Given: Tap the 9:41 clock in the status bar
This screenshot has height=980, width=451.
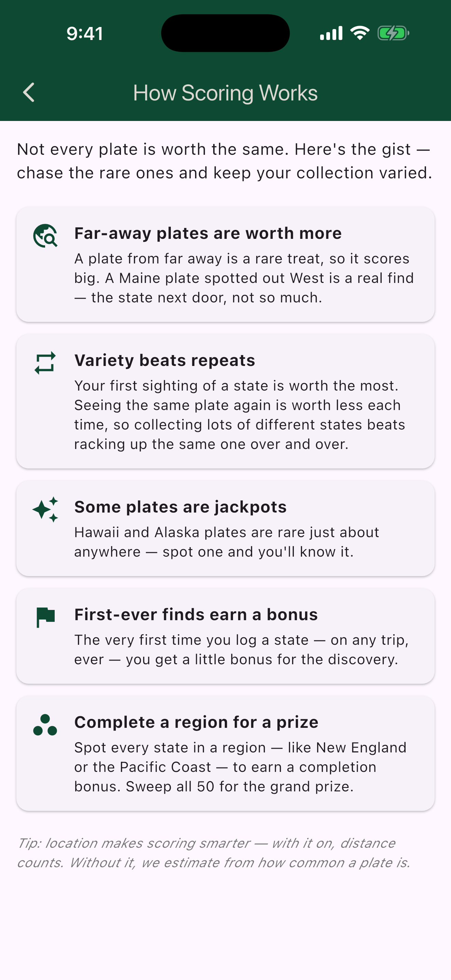Looking at the screenshot, I should [x=85, y=33].
